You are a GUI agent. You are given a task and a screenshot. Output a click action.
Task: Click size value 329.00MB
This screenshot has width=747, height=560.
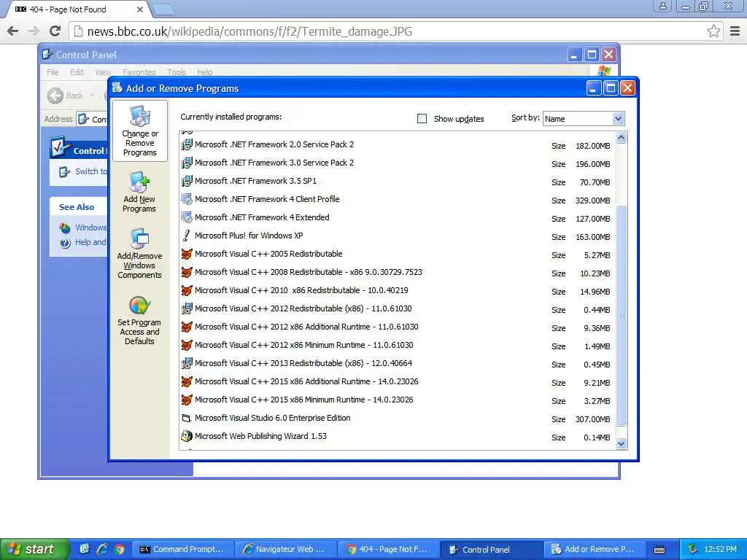click(x=592, y=201)
